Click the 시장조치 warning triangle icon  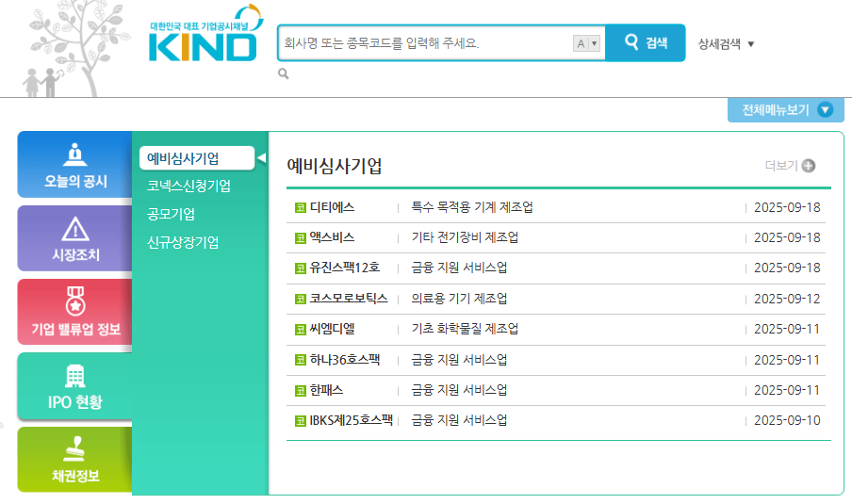pos(75,229)
